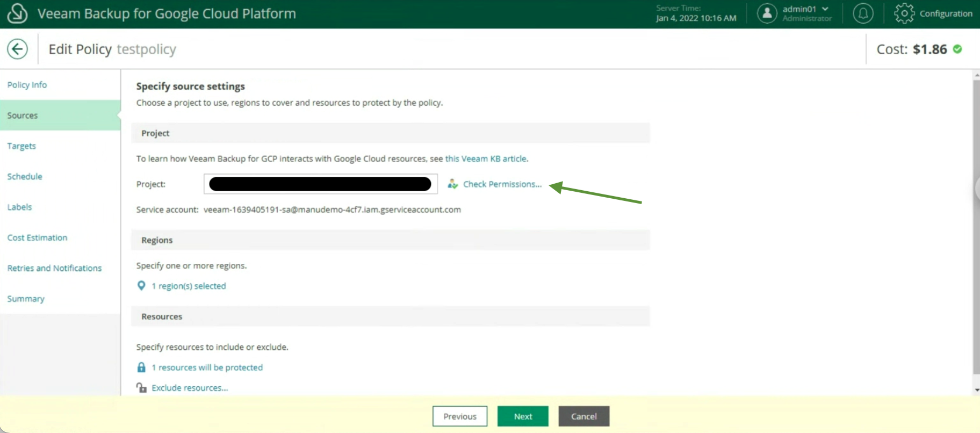Click the Veeam logo icon
This screenshot has width=980, height=433.
pyautogui.click(x=17, y=13)
